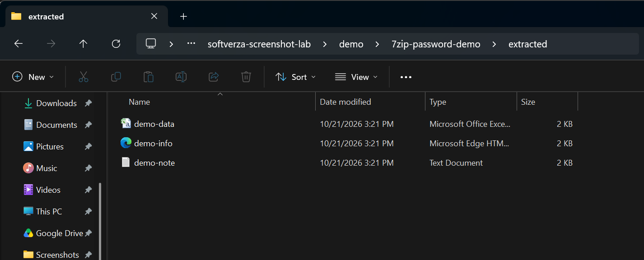The width and height of the screenshot is (644, 260).
Task: Click the text document icon of demo-note
Action: (x=126, y=162)
